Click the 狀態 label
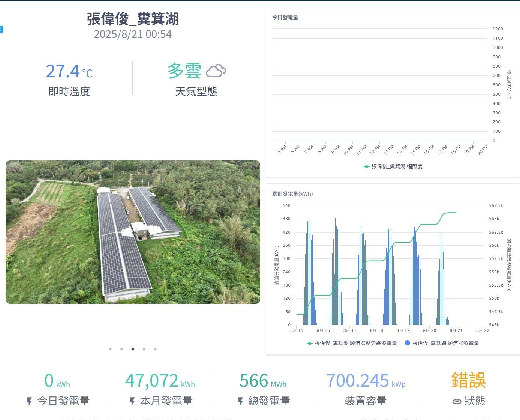 [475, 401]
